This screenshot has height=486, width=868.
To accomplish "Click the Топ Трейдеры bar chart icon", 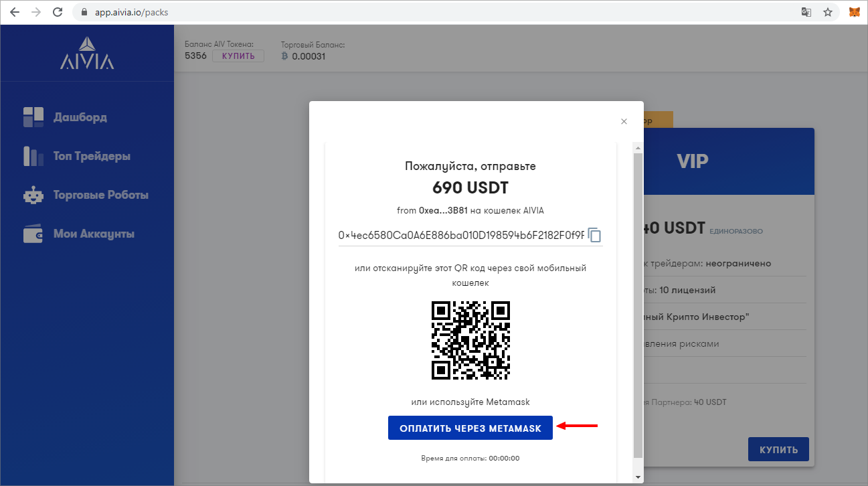I will (x=33, y=156).
